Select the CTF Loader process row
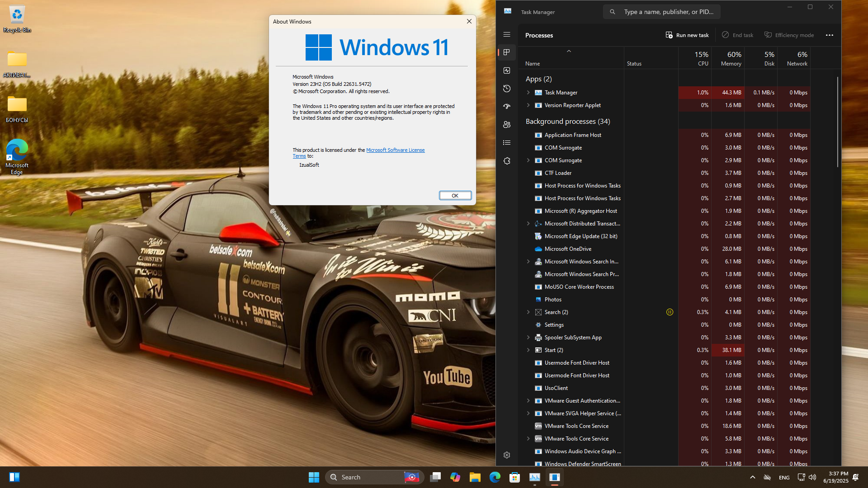 (664, 173)
